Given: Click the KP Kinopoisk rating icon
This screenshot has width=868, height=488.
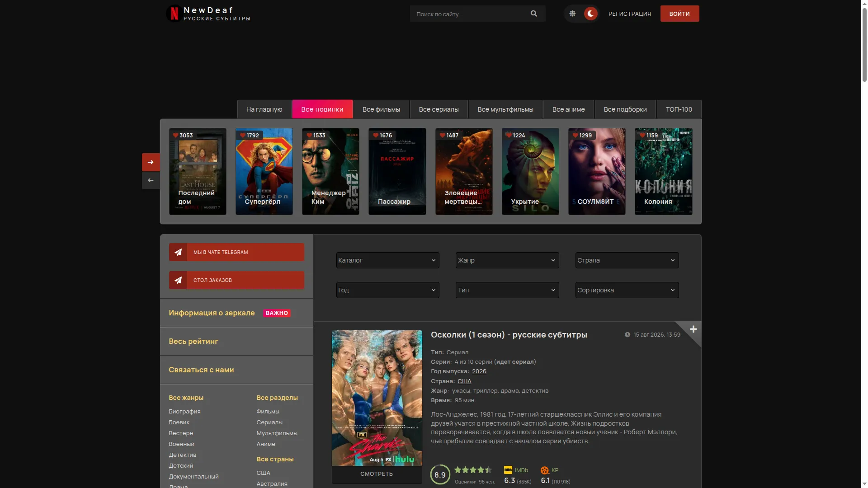Looking at the screenshot, I should tap(545, 470).
